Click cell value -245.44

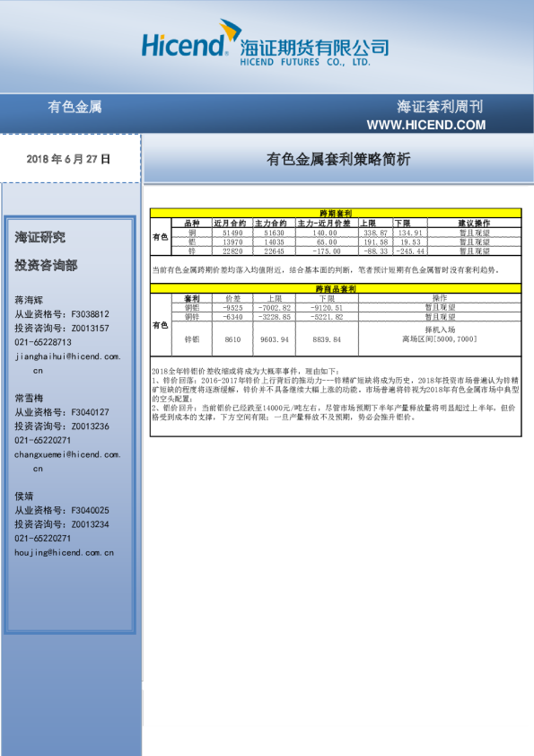pos(410,251)
